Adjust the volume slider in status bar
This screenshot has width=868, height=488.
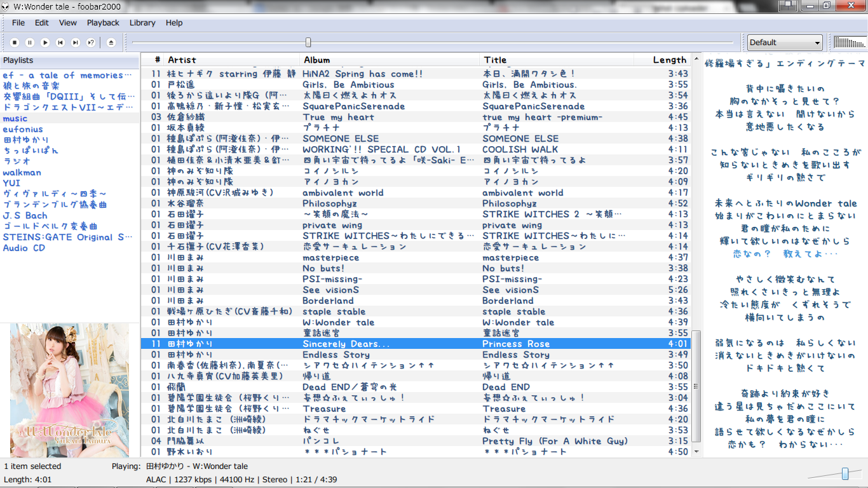(845, 473)
